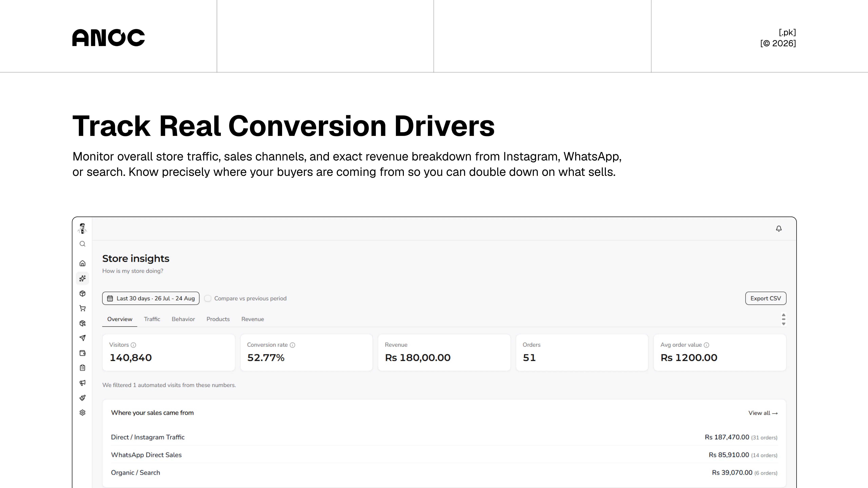Click the up/down stepper arrows below Export CSV
Viewport: 868px width, 488px height.
[x=783, y=319]
